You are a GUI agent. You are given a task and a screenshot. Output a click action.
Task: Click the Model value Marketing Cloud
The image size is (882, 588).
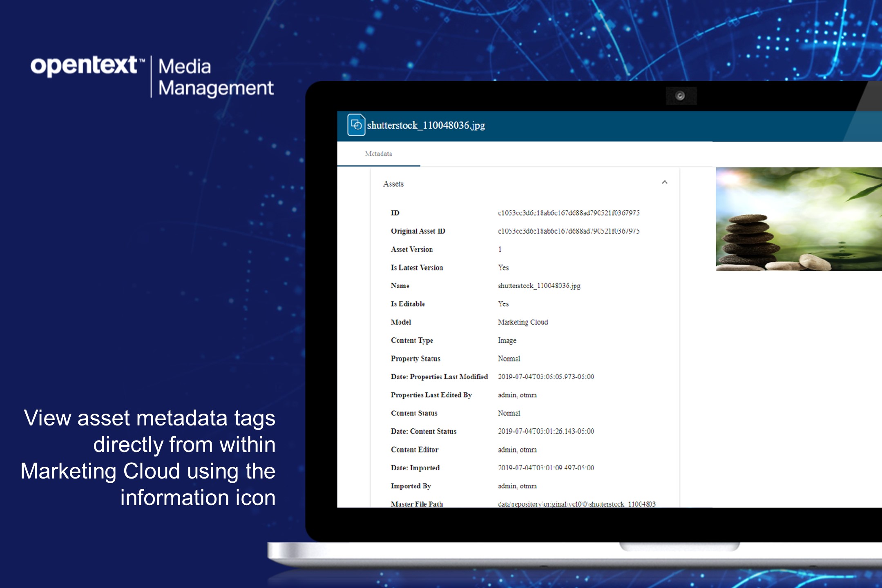pos(523,322)
